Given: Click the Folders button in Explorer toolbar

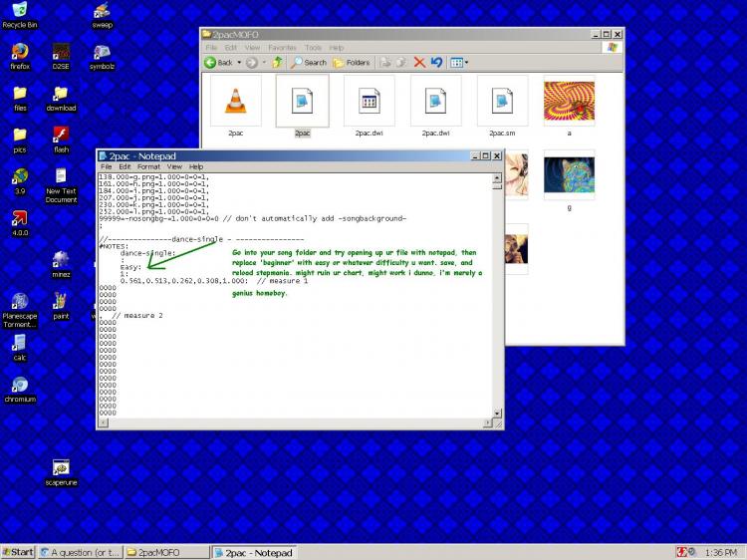Looking at the screenshot, I should click(352, 62).
